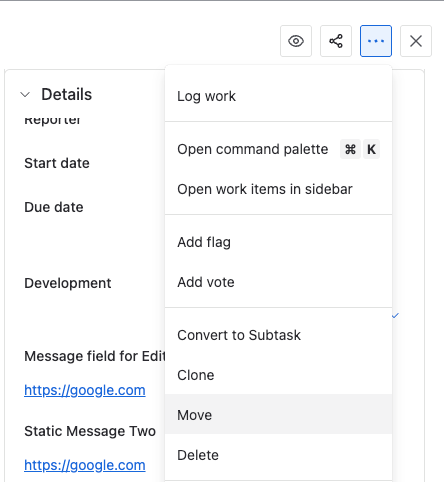The height and width of the screenshot is (482, 444).
Task: Select Log work from the menu
Action: coord(278,96)
